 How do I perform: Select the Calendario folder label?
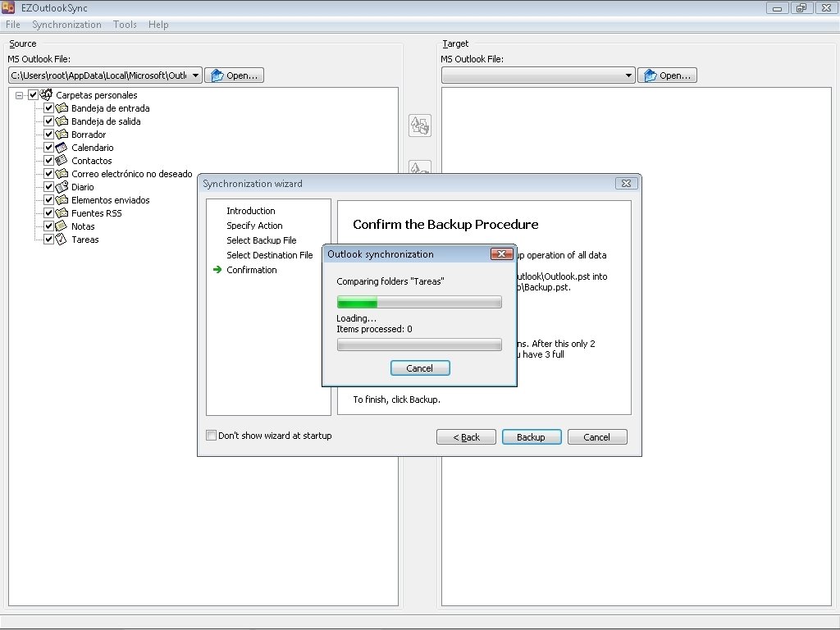tap(93, 148)
